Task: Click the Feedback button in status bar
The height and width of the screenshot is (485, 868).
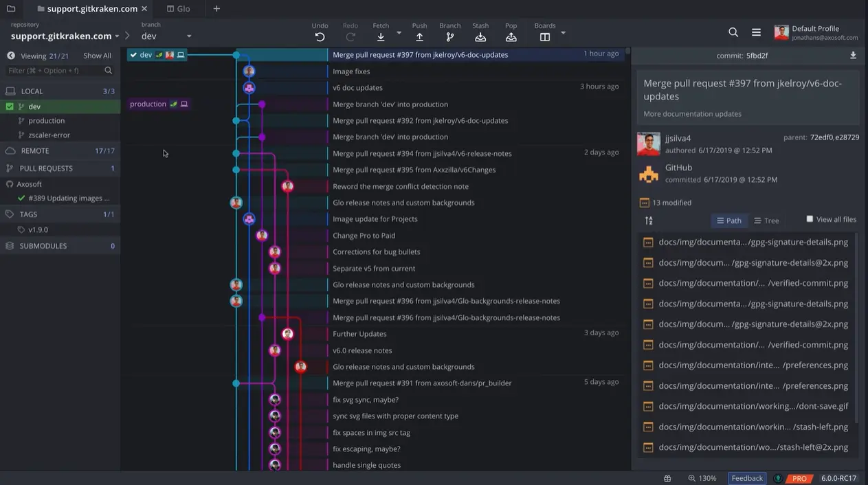Action: pos(747,478)
